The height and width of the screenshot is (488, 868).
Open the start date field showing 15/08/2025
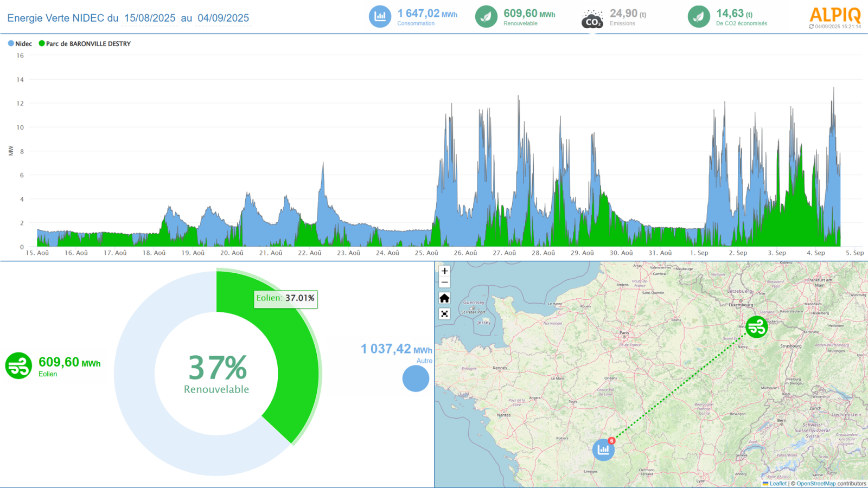150,18
